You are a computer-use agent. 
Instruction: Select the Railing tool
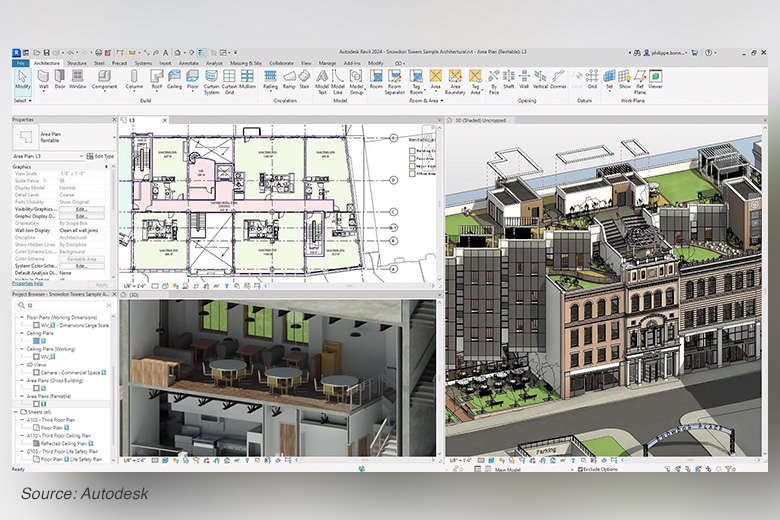tap(270, 80)
